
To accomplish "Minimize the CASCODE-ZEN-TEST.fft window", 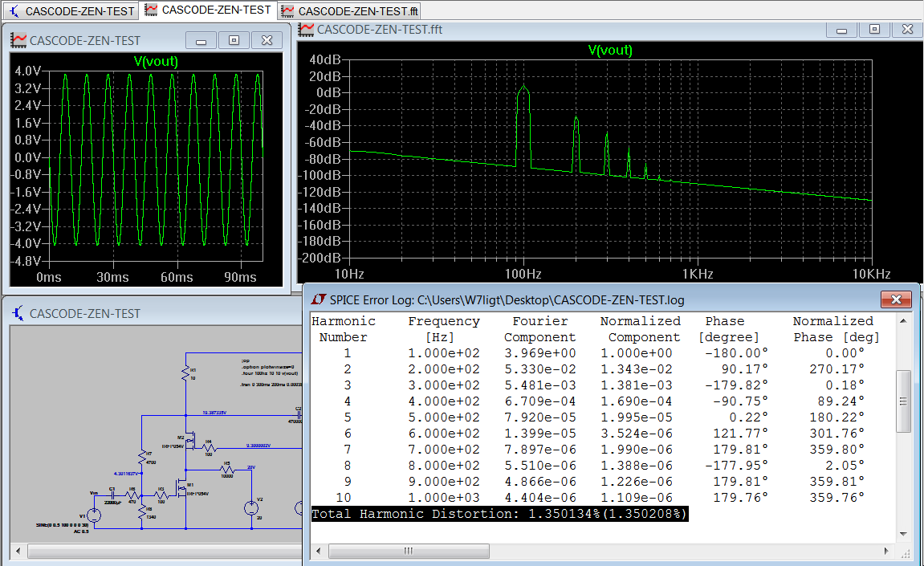I will pos(841,30).
